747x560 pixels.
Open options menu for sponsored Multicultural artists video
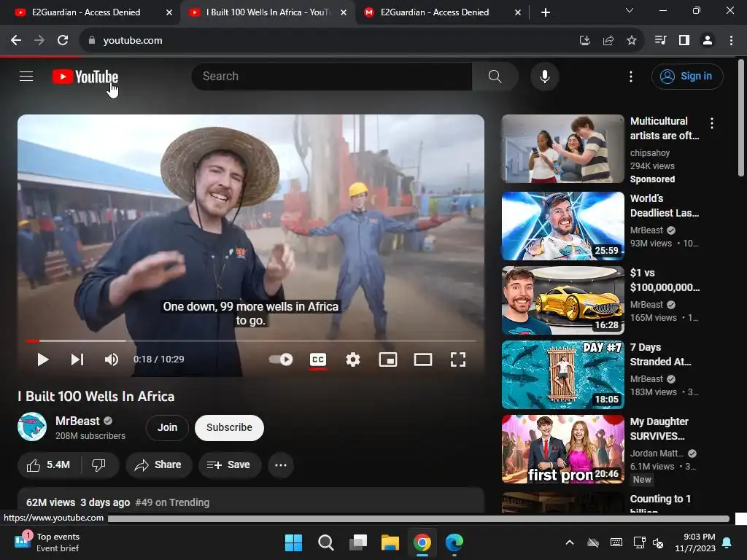pyautogui.click(x=712, y=123)
